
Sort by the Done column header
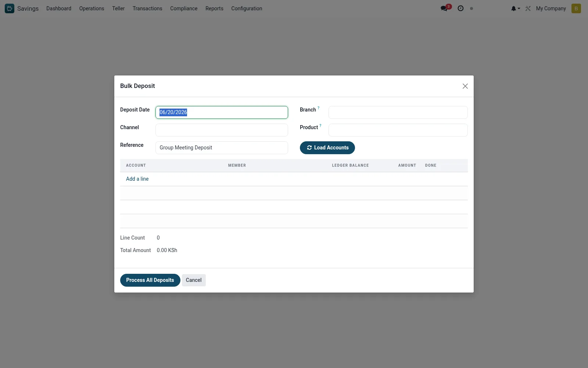(431, 166)
